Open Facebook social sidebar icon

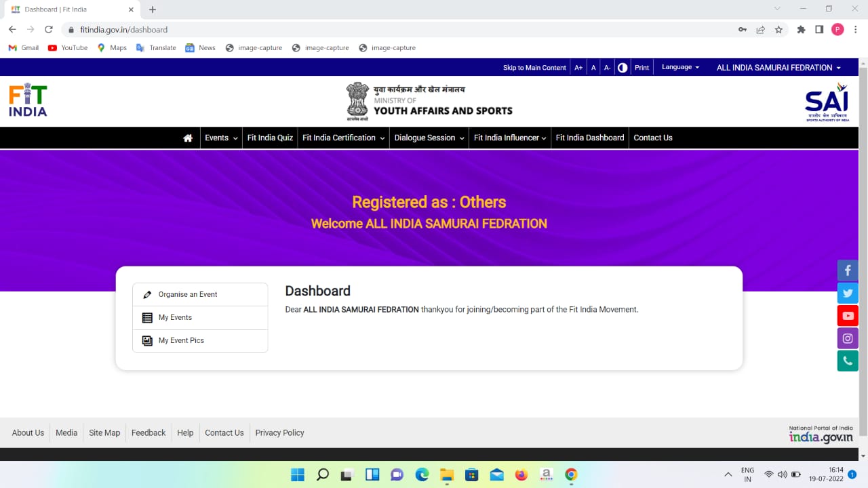848,270
